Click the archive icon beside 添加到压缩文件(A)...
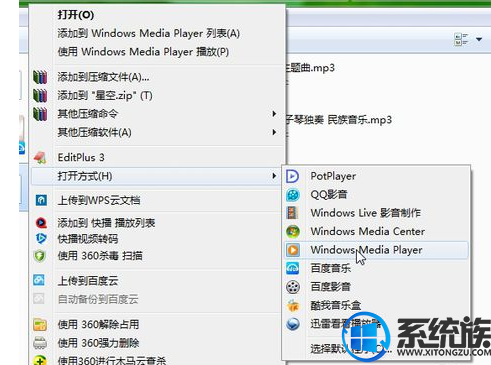This screenshot has width=491, height=365. pos(40,77)
